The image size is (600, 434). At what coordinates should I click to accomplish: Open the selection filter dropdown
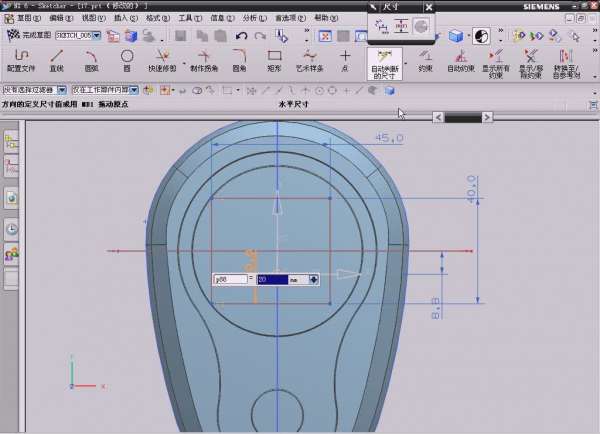[x=64, y=90]
